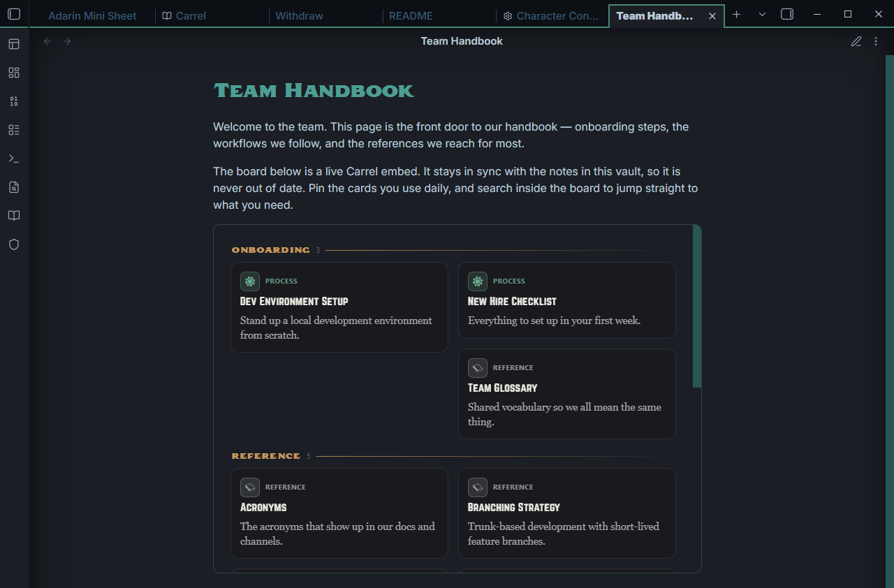Toggle the left sidebar panel icon
Image resolution: width=894 pixels, height=588 pixels.
(x=14, y=15)
